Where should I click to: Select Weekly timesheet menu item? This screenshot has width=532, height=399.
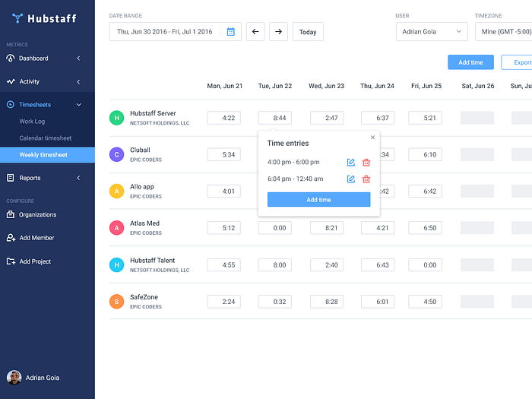(x=47, y=155)
